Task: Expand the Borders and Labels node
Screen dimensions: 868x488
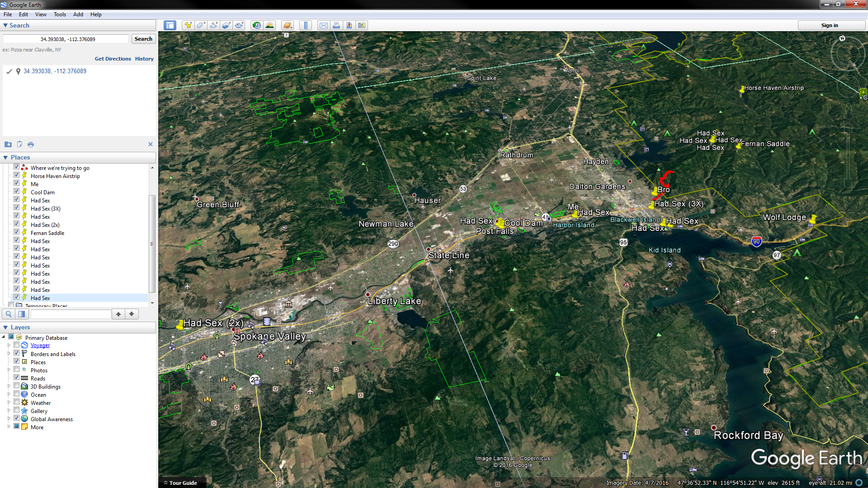Action: pyautogui.click(x=9, y=353)
